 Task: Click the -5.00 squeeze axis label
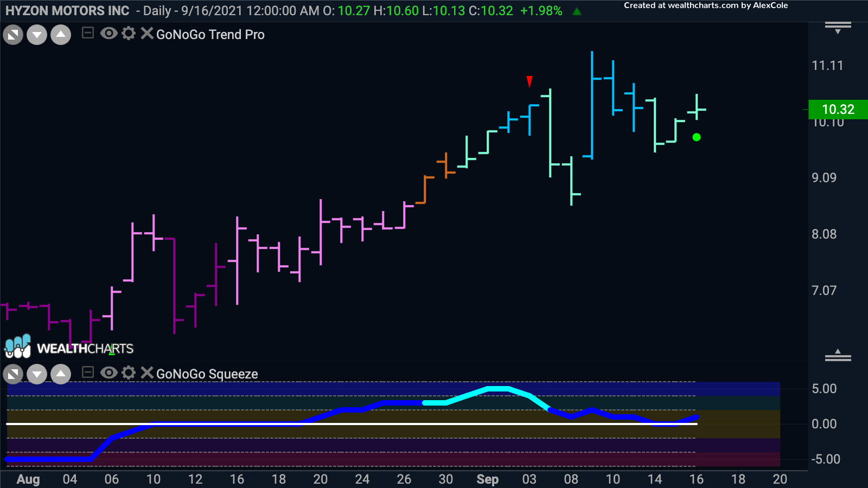click(x=826, y=459)
